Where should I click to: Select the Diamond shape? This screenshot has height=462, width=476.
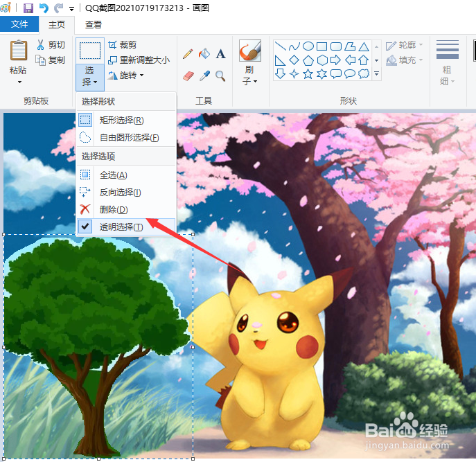pos(294,60)
